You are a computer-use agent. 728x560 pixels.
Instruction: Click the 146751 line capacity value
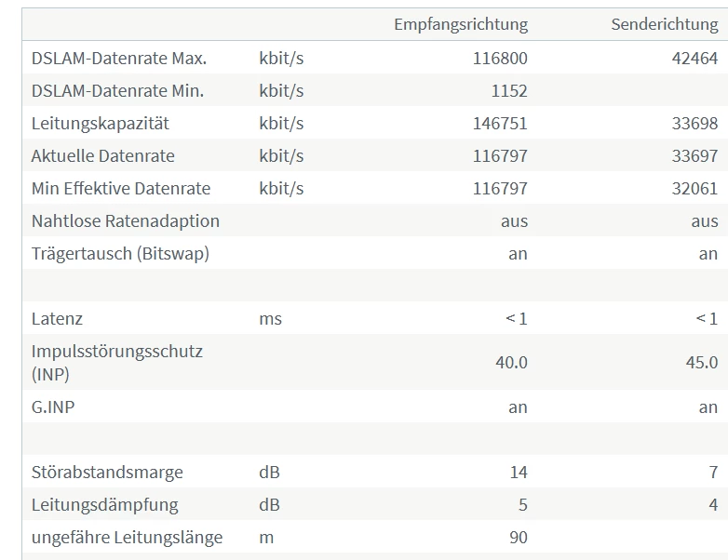point(500,123)
